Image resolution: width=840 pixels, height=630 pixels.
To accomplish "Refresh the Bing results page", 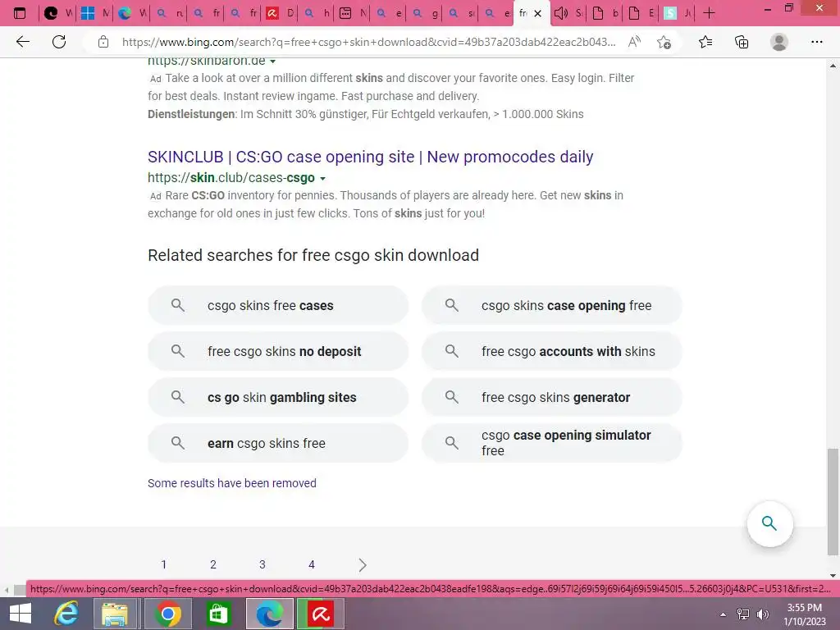I will click(x=59, y=42).
